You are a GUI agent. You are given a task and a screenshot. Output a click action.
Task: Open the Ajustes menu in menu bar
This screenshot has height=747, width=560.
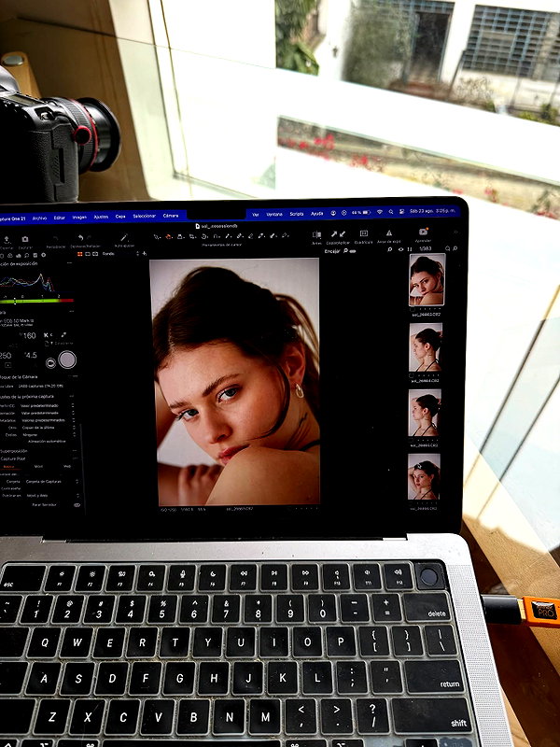pos(101,217)
